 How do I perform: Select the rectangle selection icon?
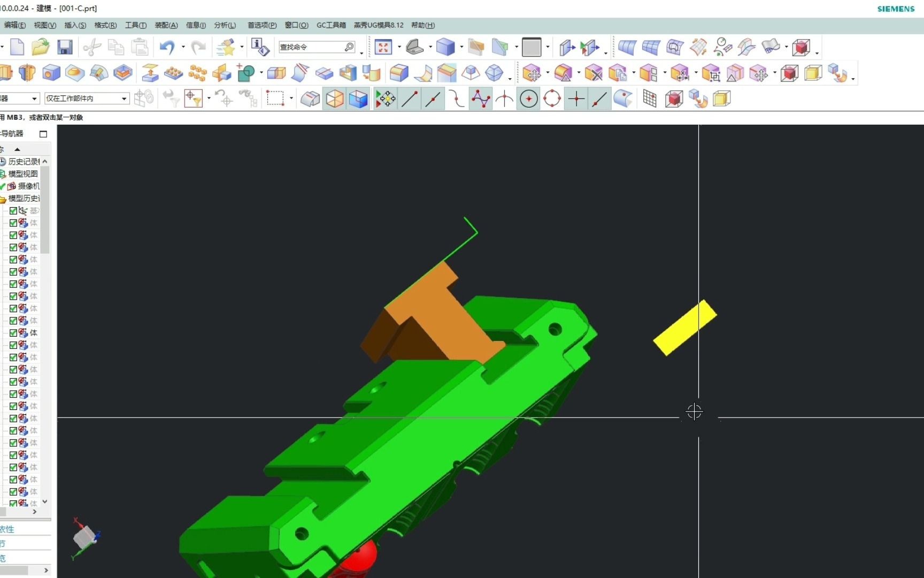(x=275, y=98)
